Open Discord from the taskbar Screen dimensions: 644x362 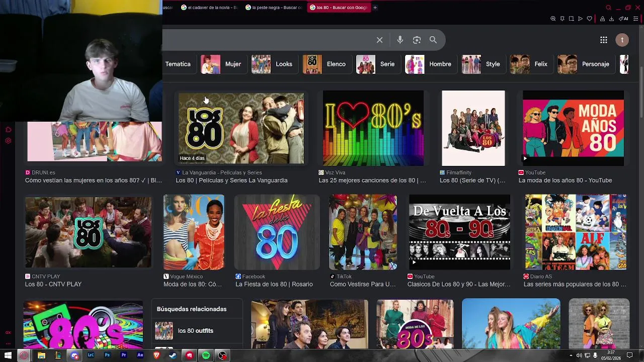(74, 355)
